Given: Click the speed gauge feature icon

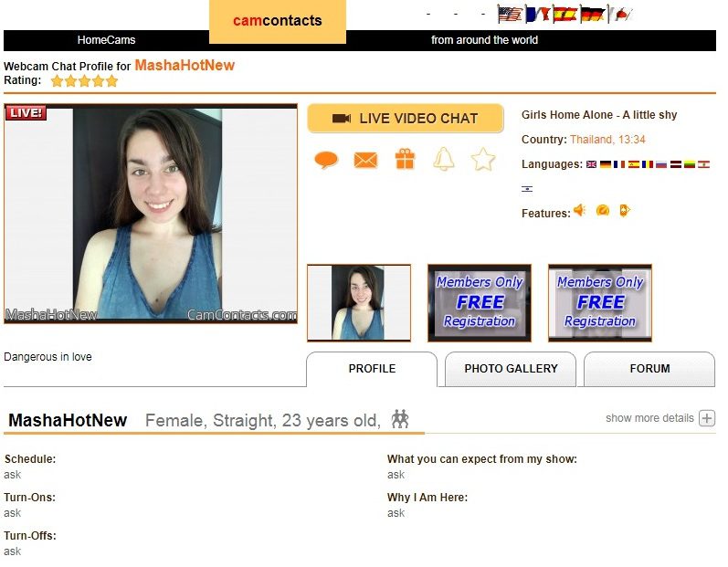Looking at the screenshot, I should (x=603, y=211).
